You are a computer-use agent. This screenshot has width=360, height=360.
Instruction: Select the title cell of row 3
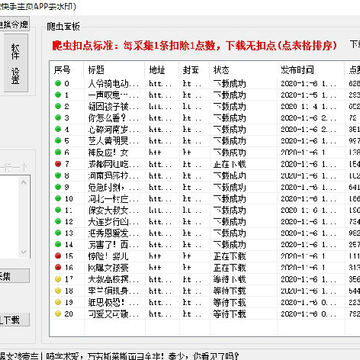point(114,118)
